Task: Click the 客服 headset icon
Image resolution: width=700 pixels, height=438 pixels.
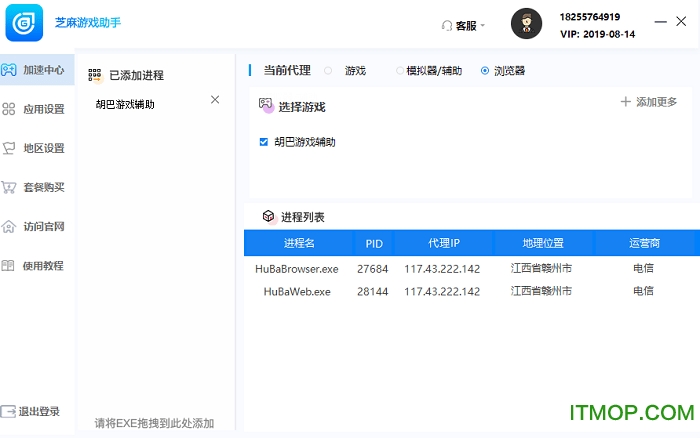Action: click(x=447, y=26)
